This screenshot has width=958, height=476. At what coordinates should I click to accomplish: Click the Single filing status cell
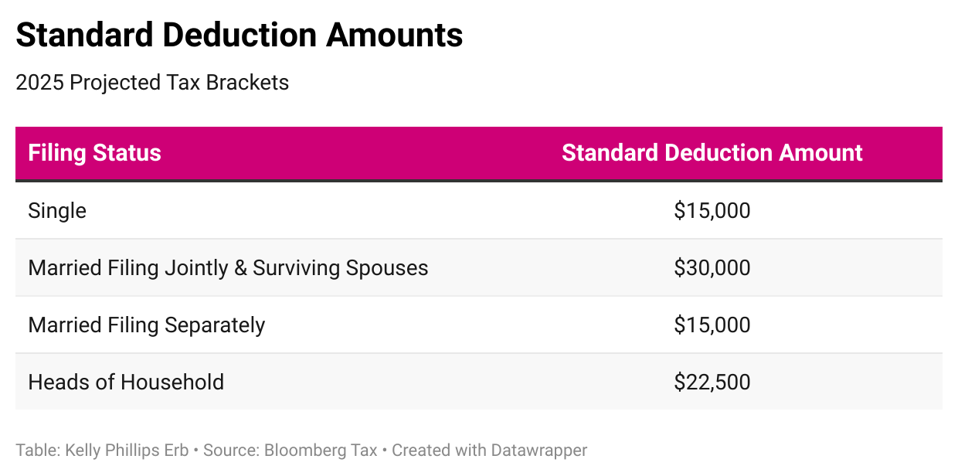pos(57,211)
